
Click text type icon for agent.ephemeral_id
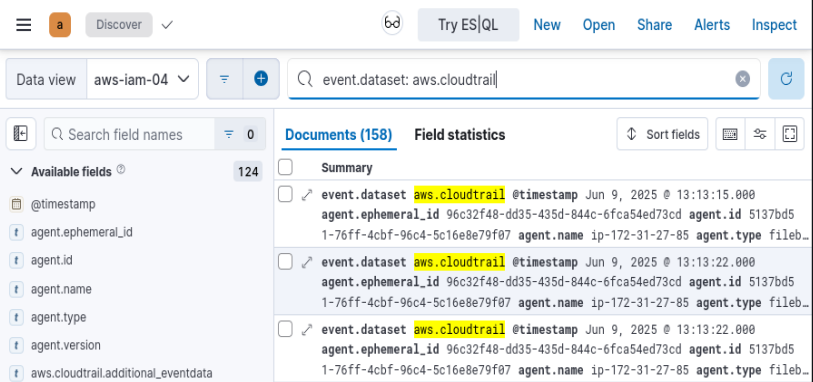tap(17, 232)
